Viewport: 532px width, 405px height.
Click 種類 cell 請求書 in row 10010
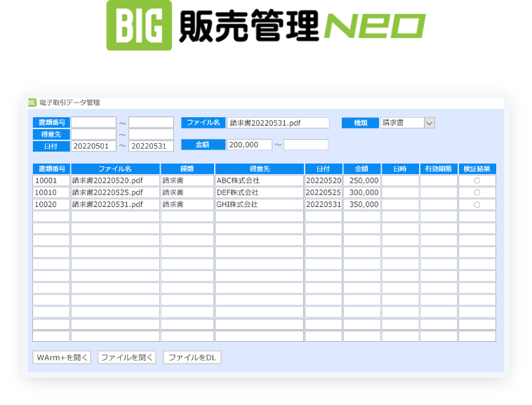187,192
